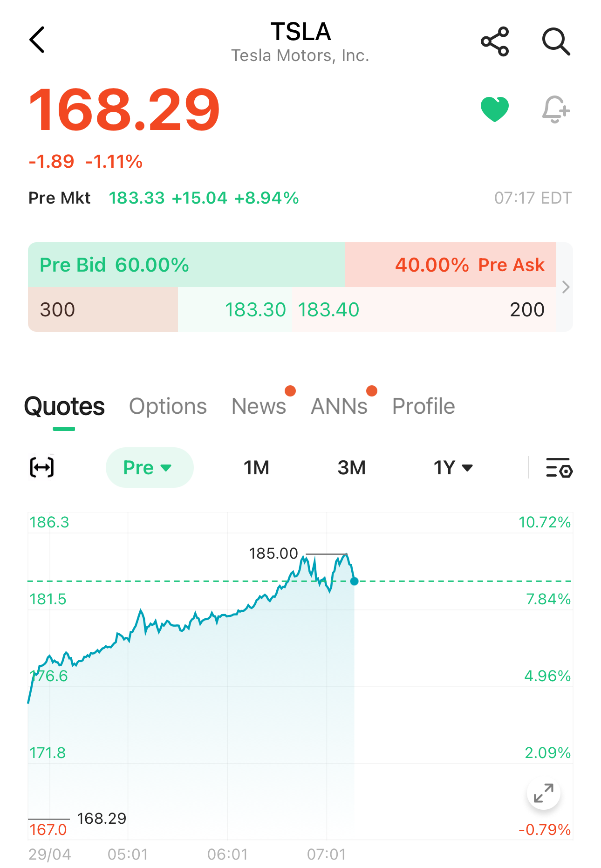Open chart settings list icon
601x868 pixels.
(x=559, y=468)
